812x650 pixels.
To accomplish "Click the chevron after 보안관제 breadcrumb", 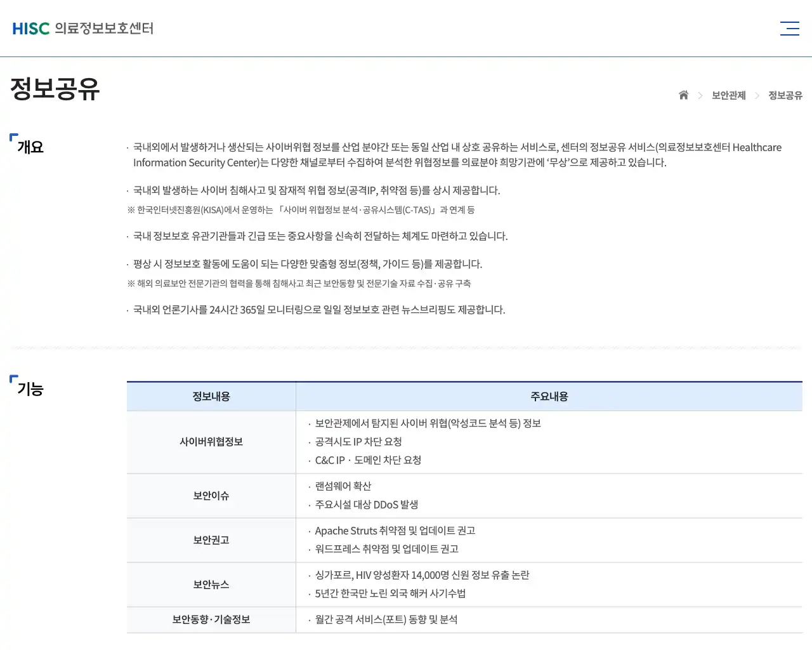I will click(x=757, y=95).
